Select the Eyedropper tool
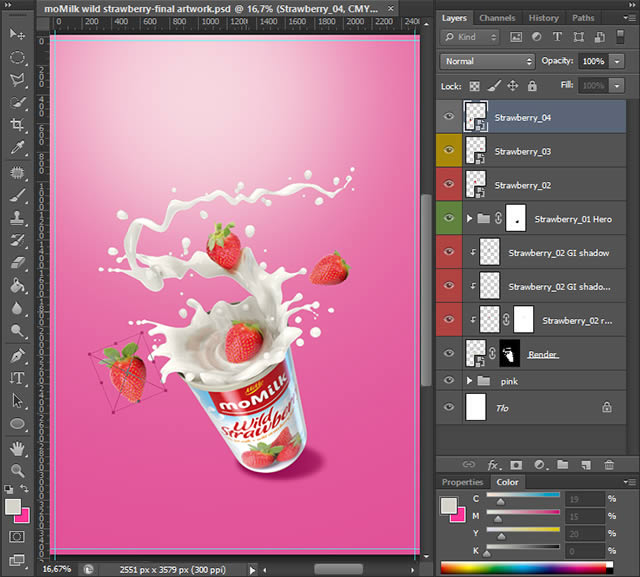 (17, 147)
